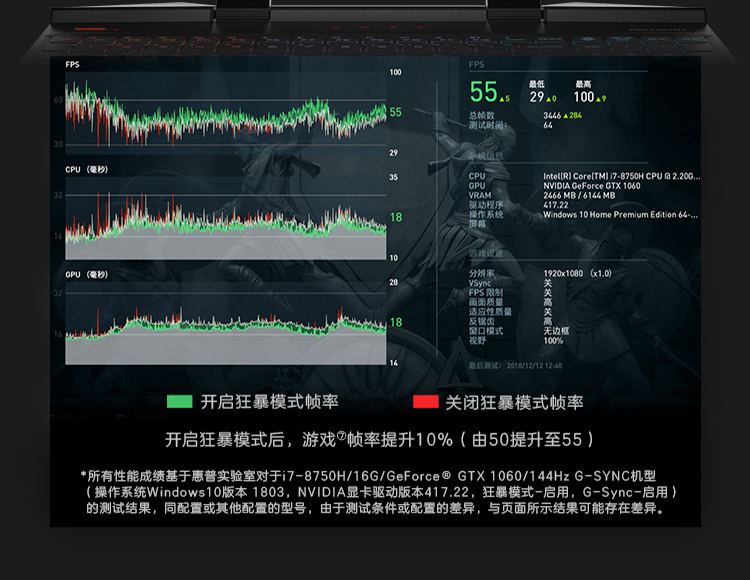750x580 pixels.
Task: Select the 关闭狂暴模式帧率 legend label
Action: (x=515, y=402)
